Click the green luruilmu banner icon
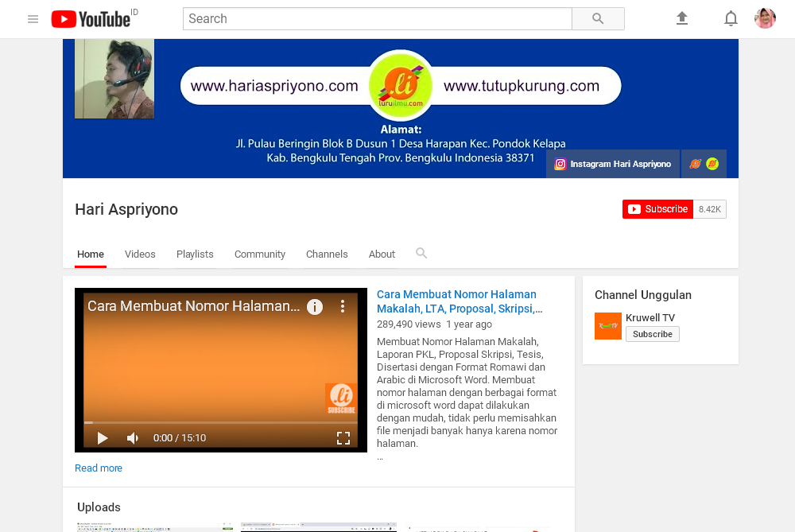 point(712,164)
